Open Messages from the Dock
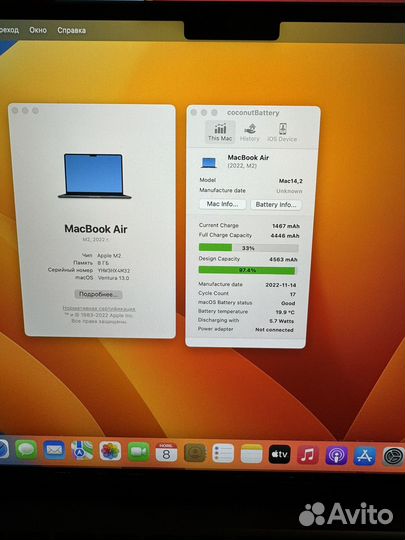Viewport: 405px width, 540px height. pyautogui.click(x=26, y=450)
